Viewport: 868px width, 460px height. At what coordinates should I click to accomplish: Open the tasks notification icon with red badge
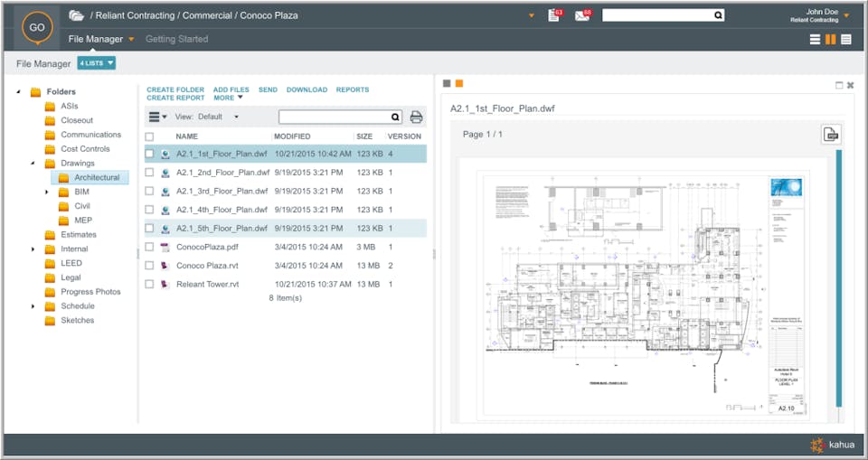click(x=554, y=15)
